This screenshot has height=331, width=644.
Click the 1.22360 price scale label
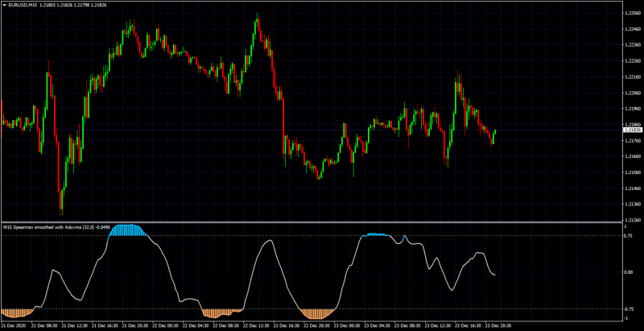click(x=631, y=45)
